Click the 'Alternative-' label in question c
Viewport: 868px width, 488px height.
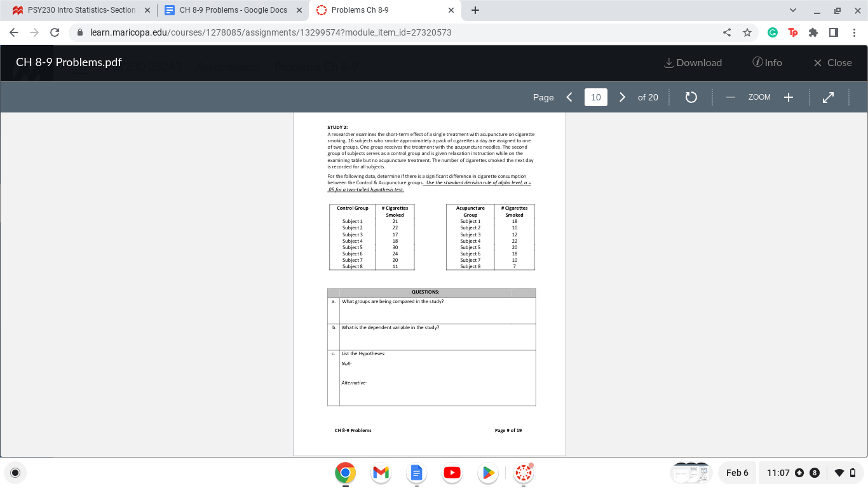tap(354, 383)
